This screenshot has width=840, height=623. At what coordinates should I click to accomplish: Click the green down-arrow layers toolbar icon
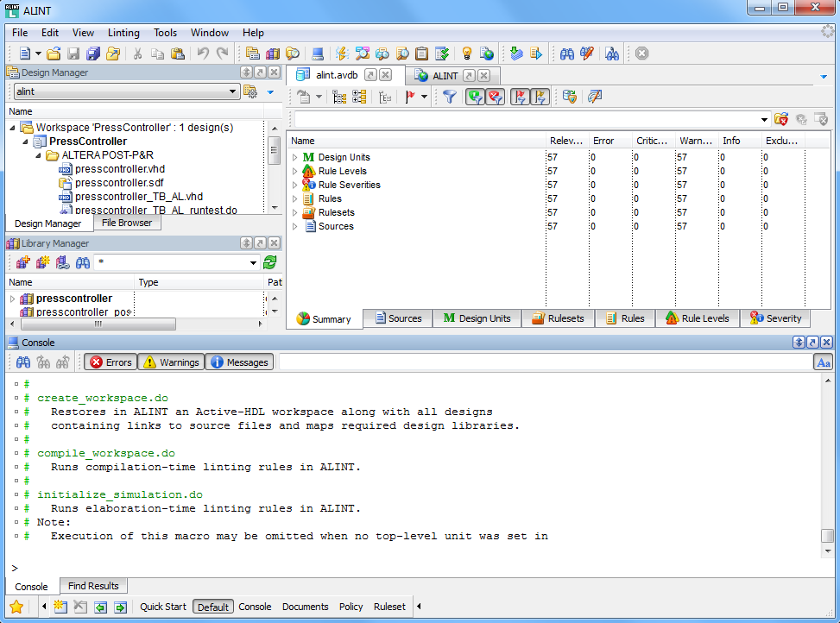(516, 53)
